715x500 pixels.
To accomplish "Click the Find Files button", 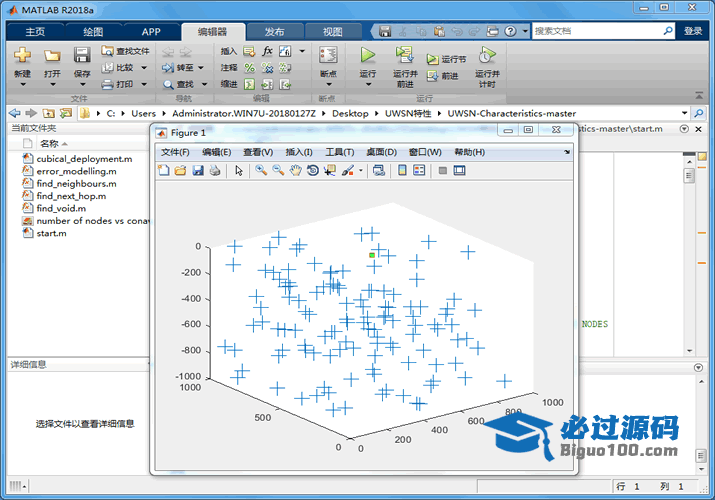I will point(125,51).
